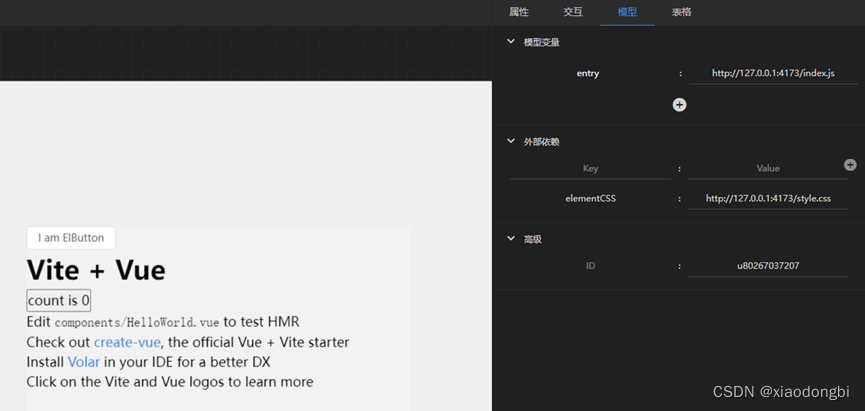Click the 'Vite + Vue' heading
This screenshot has height=411, width=865.
point(96,270)
